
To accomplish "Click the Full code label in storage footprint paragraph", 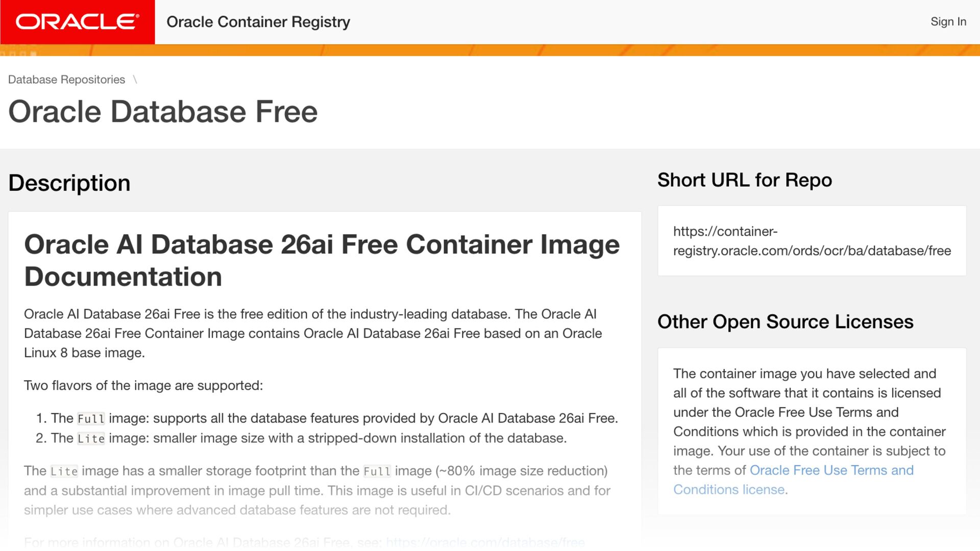I will pos(377,471).
